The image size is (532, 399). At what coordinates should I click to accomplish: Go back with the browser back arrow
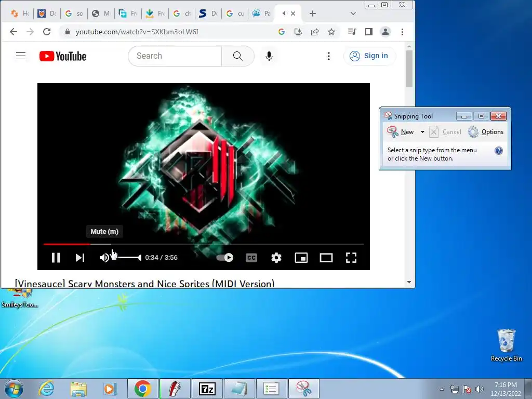click(13, 32)
